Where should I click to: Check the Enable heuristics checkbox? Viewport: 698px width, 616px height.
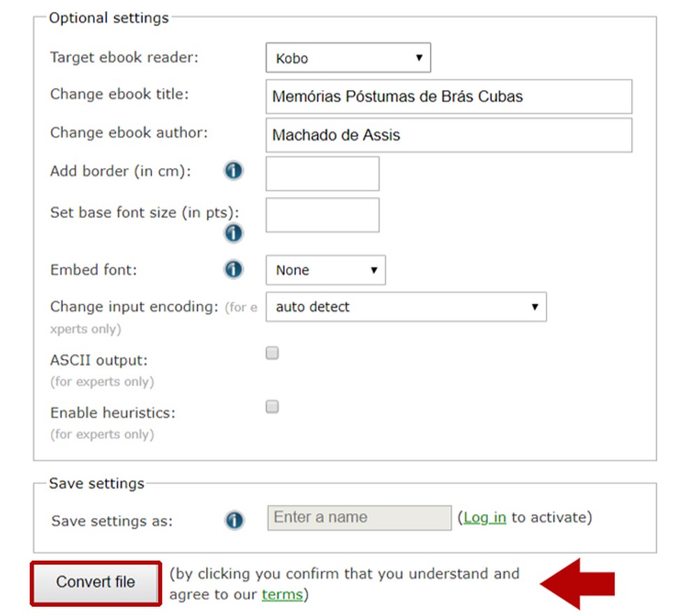pos(272,406)
